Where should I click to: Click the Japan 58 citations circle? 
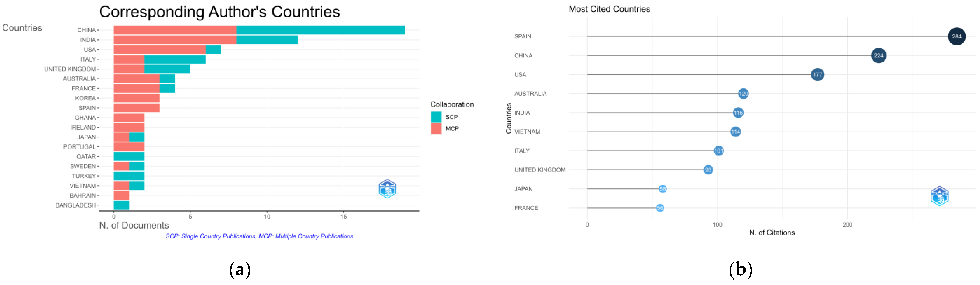[662, 189]
